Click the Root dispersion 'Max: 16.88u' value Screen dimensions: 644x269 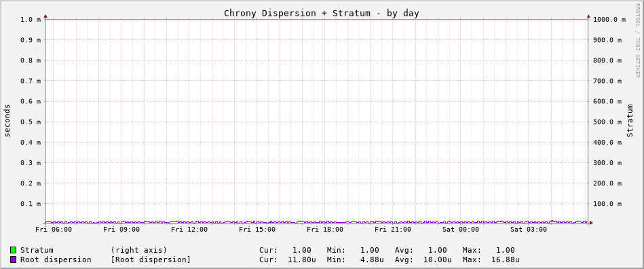coord(491,260)
